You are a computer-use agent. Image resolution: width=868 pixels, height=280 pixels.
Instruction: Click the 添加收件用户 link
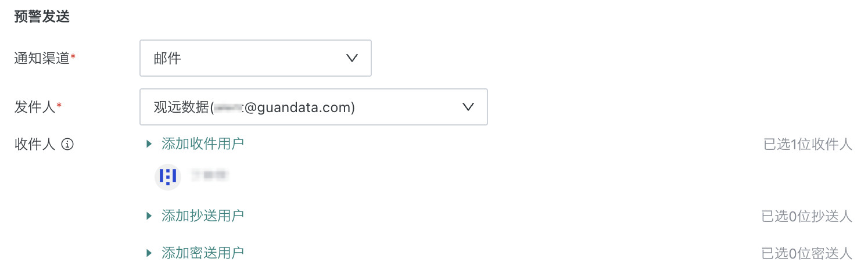(x=203, y=144)
